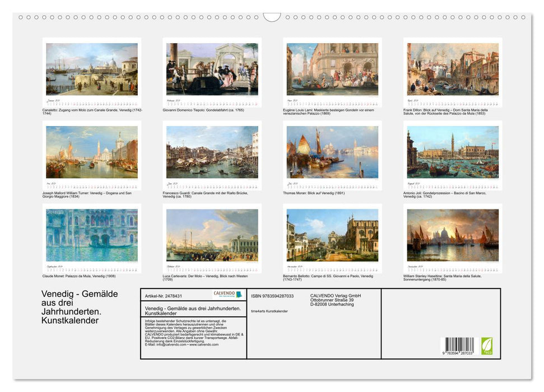Click the Guardi Rialto Brücke painting thumbnail
Image resolution: width=544 pixels, height=392 pixels.
pos(212,152)
